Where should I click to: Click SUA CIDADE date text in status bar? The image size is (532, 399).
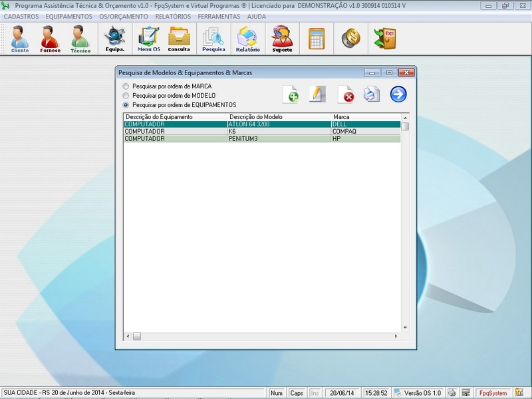(69, 392)
